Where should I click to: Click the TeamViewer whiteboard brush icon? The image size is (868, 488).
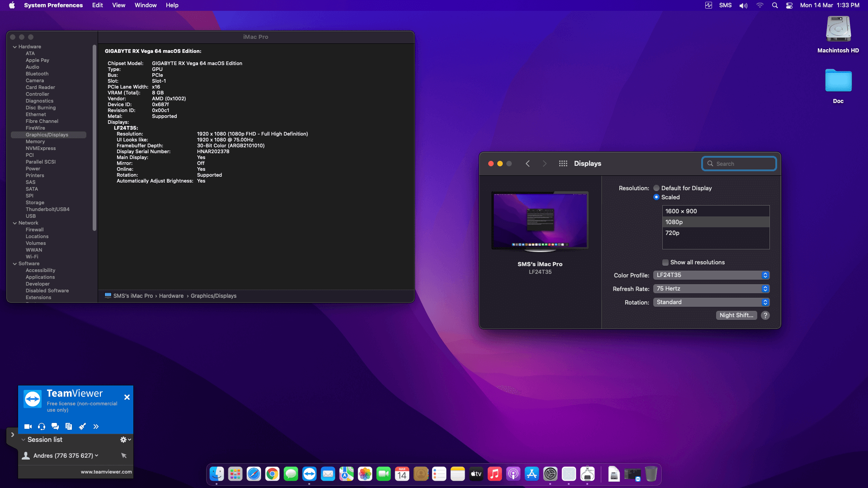tap(82, 427)
